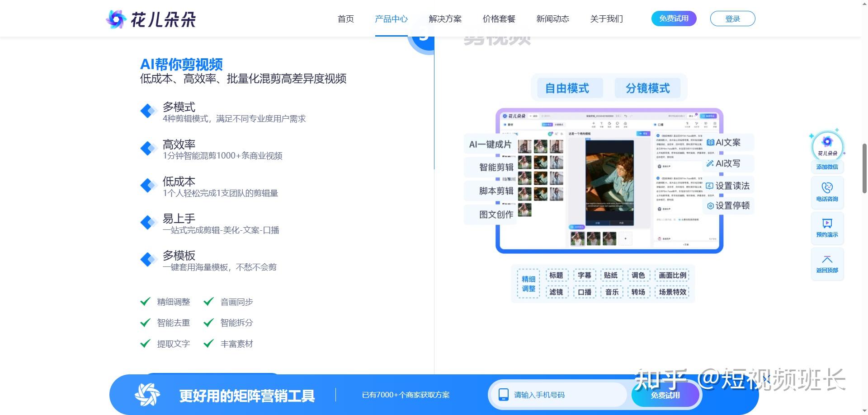Click the 滤镜 feature tag
This screenshot has height=415, width=868.
tap(556, 292)
